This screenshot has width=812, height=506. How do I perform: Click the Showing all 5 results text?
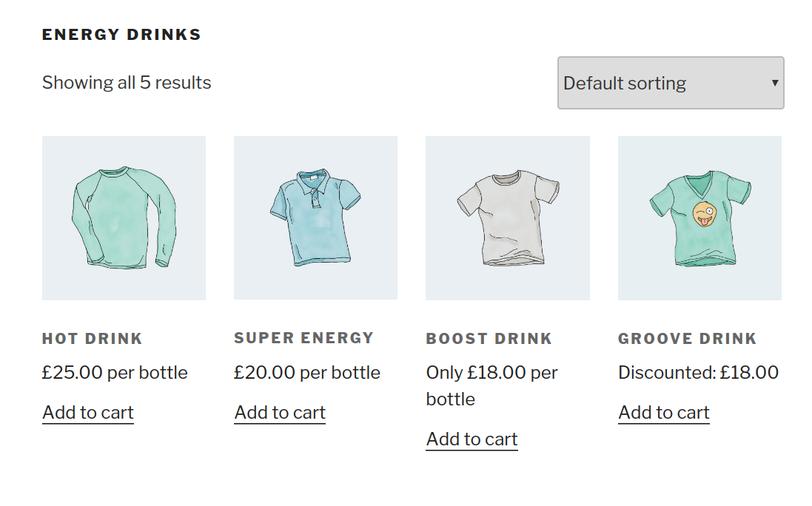[126, 82]
